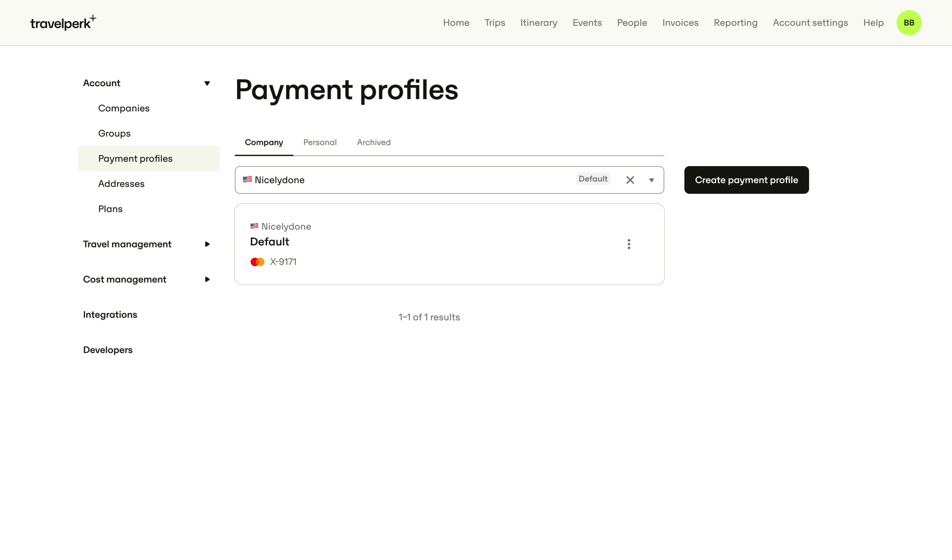The width and height of the screenshot is (952, 560).
Task: Clear the Nicelydone search selection with the X
Action: coord(630,179)
